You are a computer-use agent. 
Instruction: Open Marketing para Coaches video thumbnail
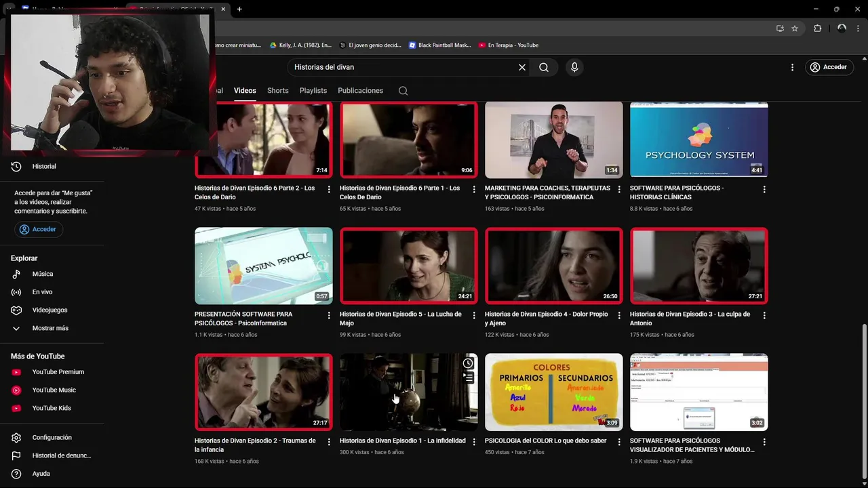pyautogui.click(x=553, y=140)
